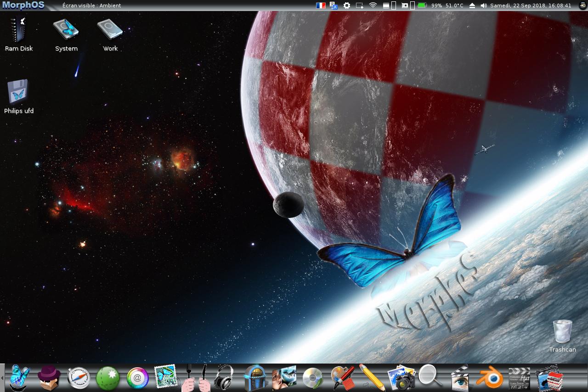Open the jukebox music player icon
Image resolution: width=588 pixels, height=392 pixels.
[255, 378]
